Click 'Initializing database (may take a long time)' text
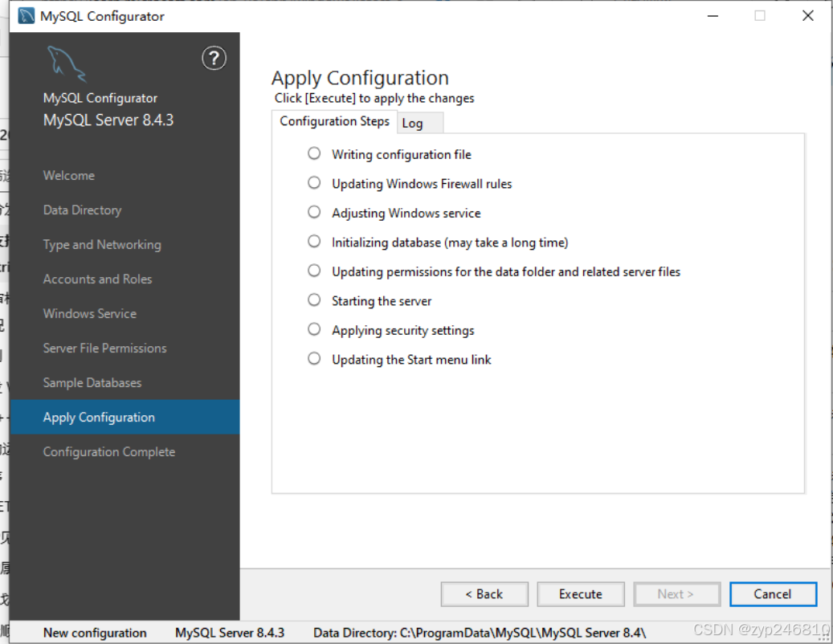Image resolution: width=833 pixels, height=644 pixels. pyautogui.click(x=450, y=243)
